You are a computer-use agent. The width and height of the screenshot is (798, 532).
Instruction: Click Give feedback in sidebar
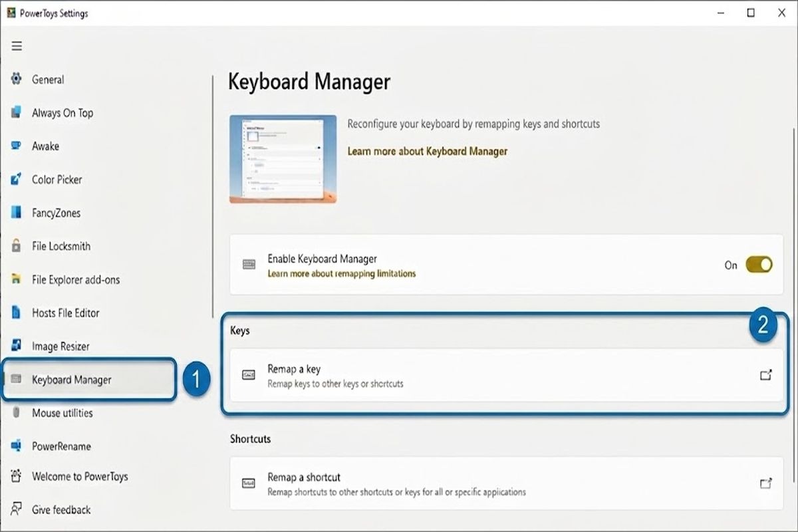(x=61, y=509)
